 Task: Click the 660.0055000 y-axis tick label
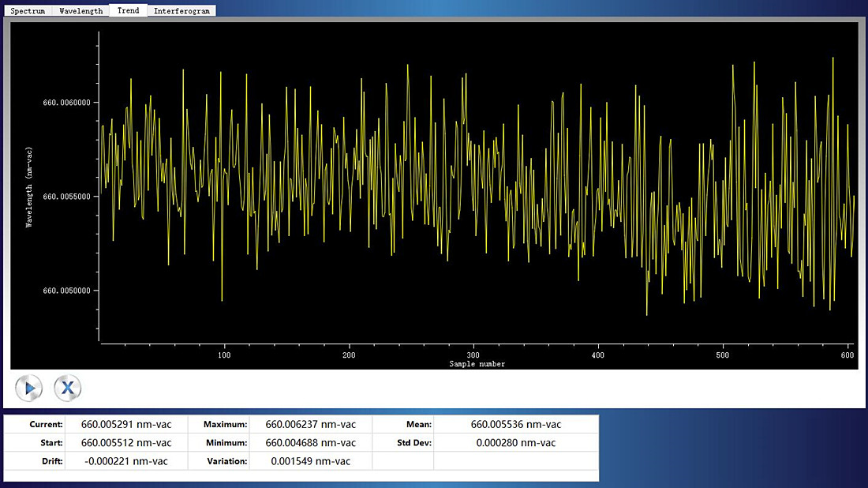coord(66,197)
